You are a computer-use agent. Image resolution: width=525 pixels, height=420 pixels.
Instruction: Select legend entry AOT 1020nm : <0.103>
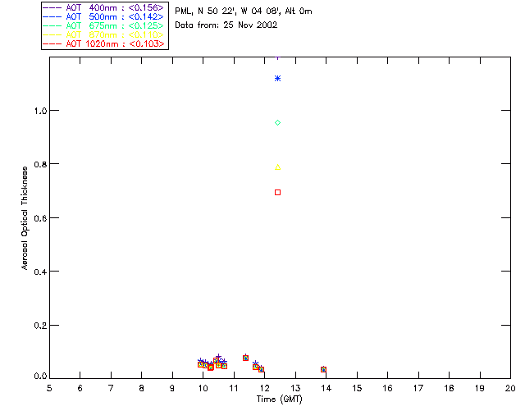click(103, 43)
